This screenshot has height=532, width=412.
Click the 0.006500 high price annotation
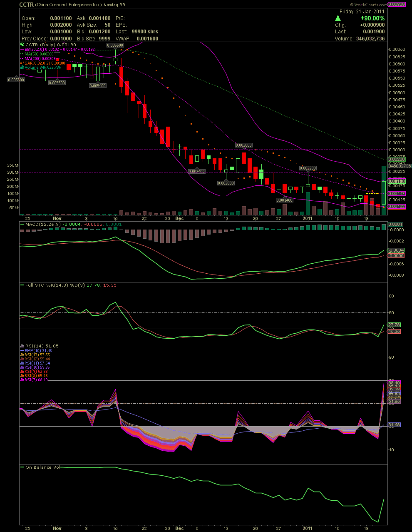tap(115, 45)
